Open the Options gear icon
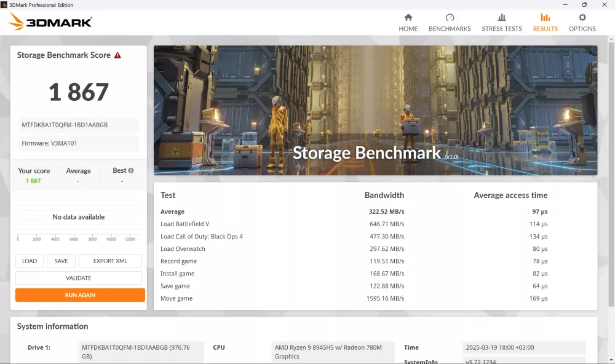This screenshot has width=615, height=364. 582,17
